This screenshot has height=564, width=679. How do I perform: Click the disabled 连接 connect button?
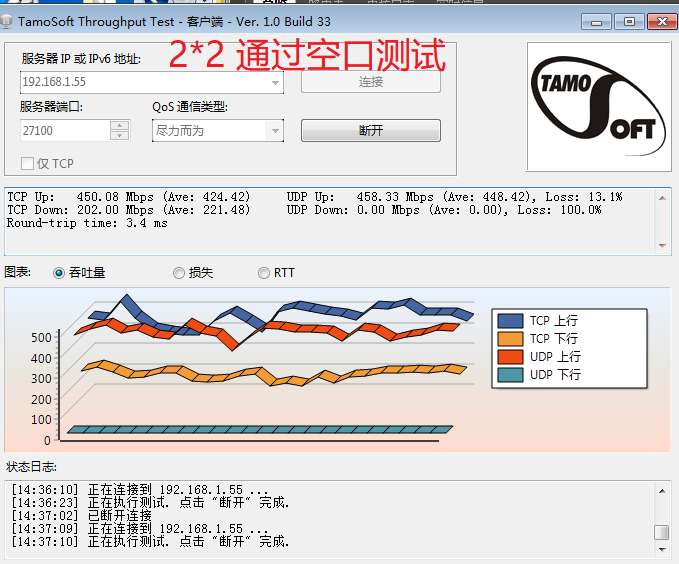point(371,81)
